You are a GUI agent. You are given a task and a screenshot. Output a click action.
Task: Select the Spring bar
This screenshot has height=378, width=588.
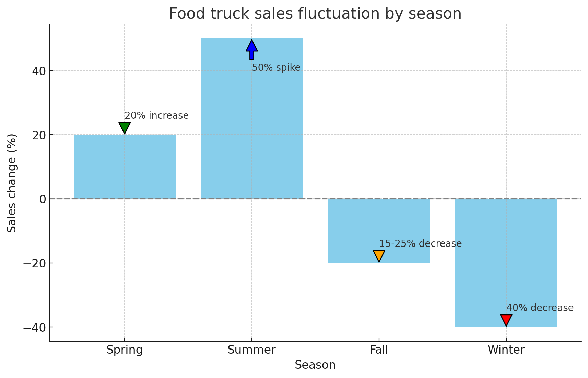click(x=125, y=167)
